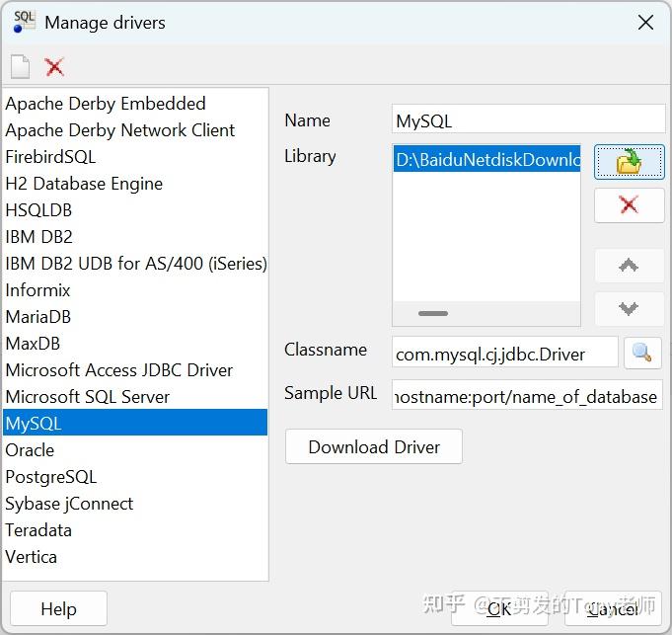Delete the selected driver with the red X
Image resolution: width=672 pixels, height=635 pixels.
pyautogui.click(x=54, y=67)
